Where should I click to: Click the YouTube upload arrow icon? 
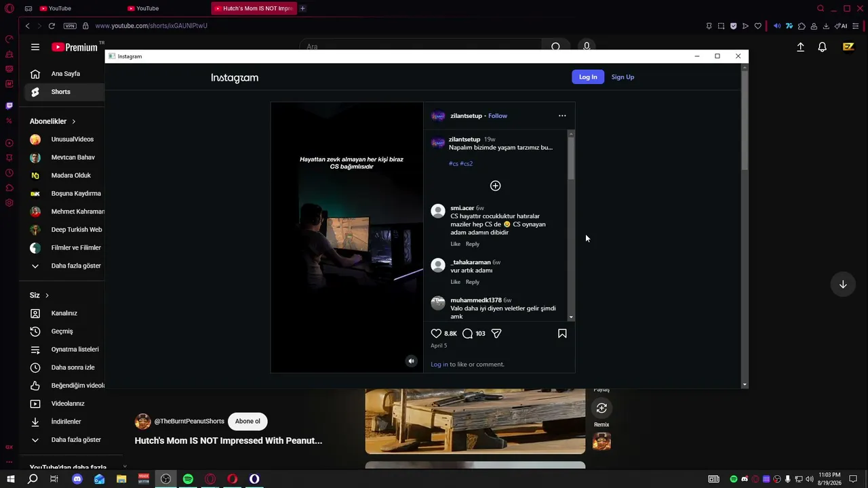(800, 47)
